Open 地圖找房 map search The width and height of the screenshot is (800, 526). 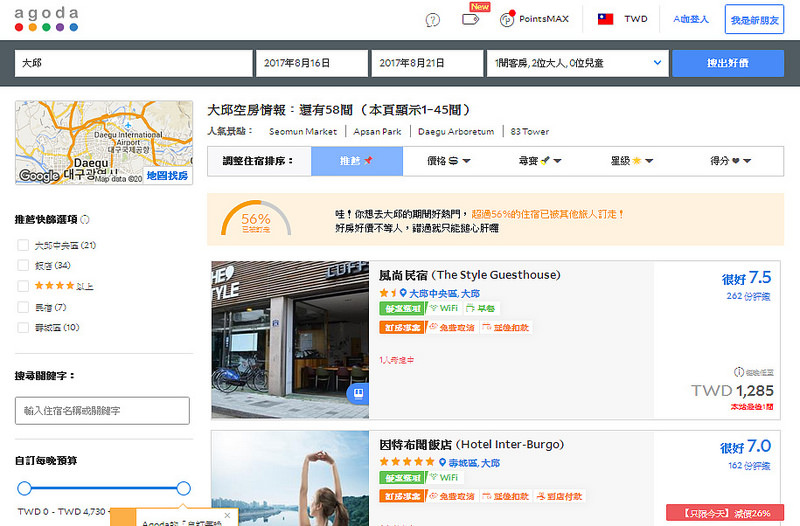[167, 176]
